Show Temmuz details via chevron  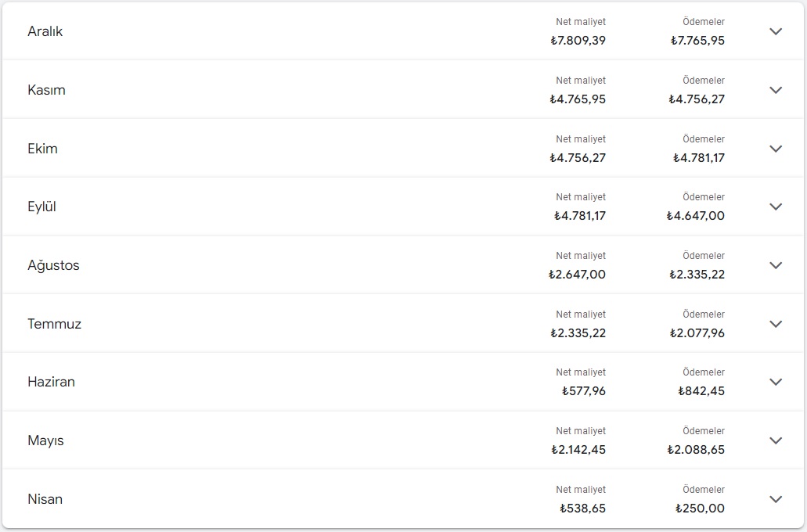coord(776,324)
